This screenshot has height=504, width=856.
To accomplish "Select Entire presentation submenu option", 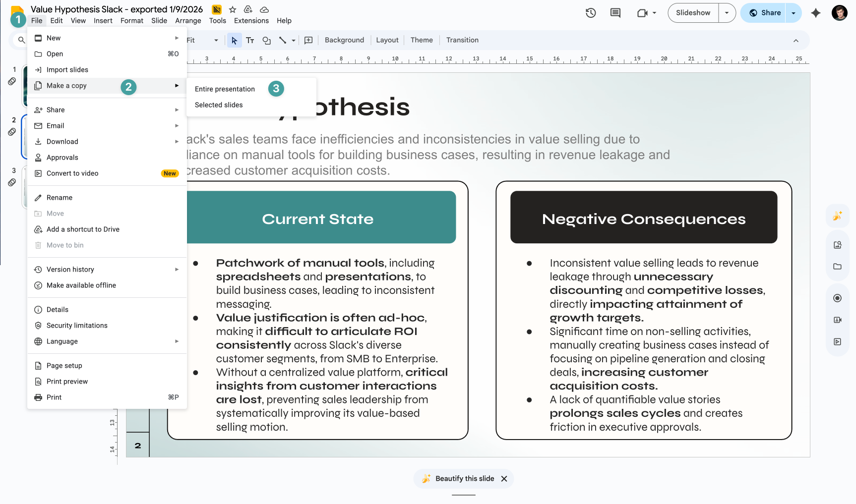I will coord(225,89).
